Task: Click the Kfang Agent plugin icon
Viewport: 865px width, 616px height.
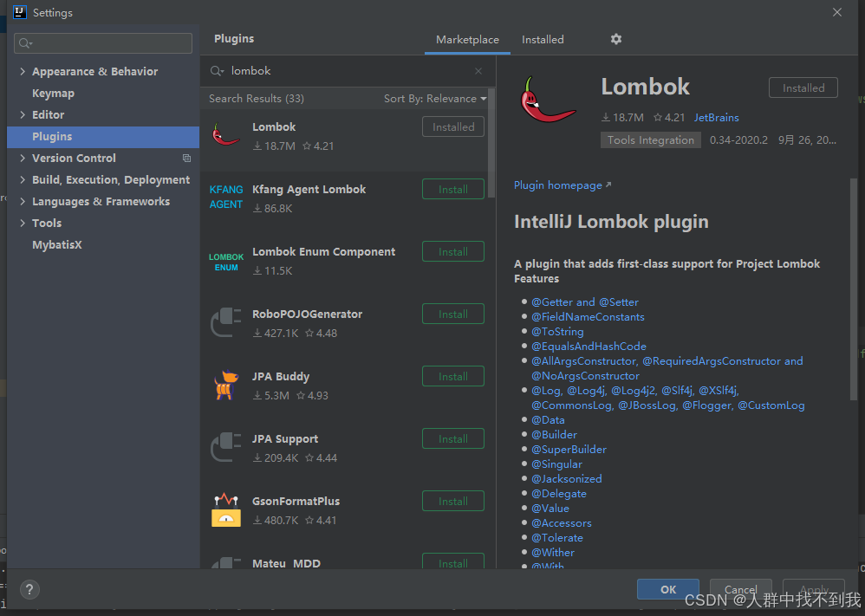Action: pos(225,197)
